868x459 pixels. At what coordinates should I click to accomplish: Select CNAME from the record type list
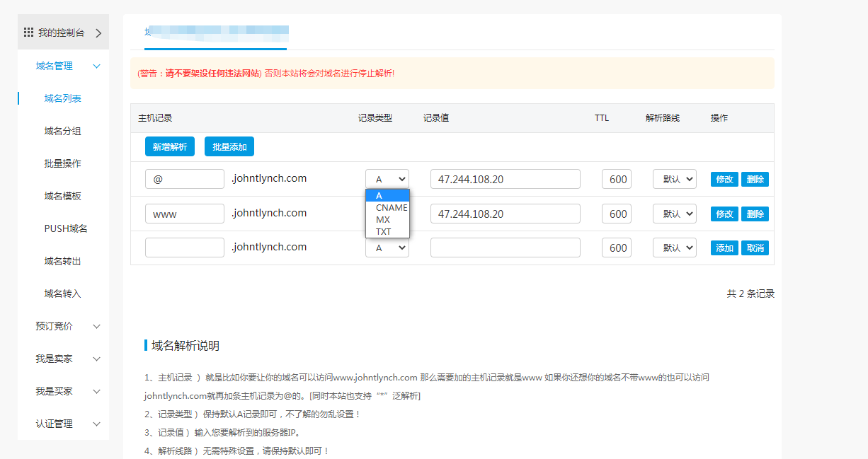coord(391,208)
